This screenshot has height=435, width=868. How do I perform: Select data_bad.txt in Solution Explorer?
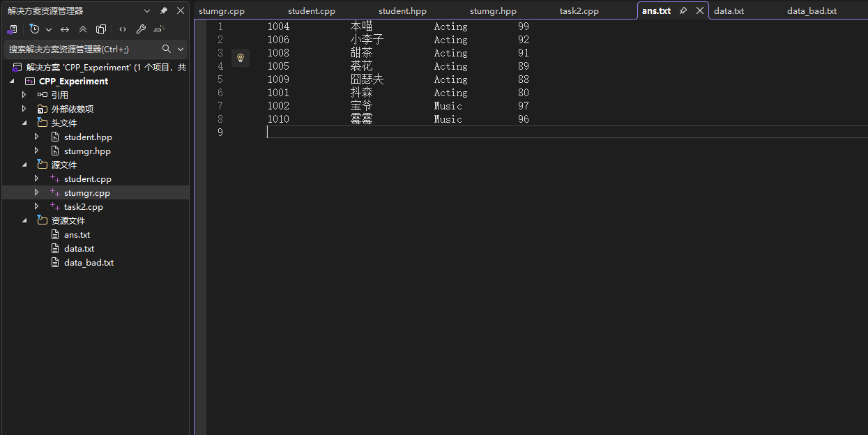click(x=89, y=263)
